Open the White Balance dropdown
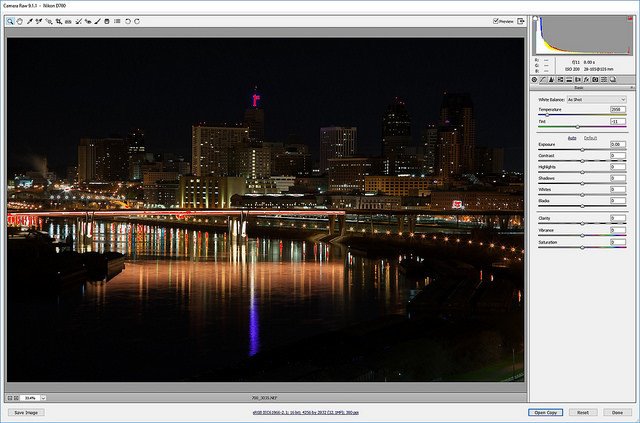The image size is (640, 423). (x=596, y=100)
